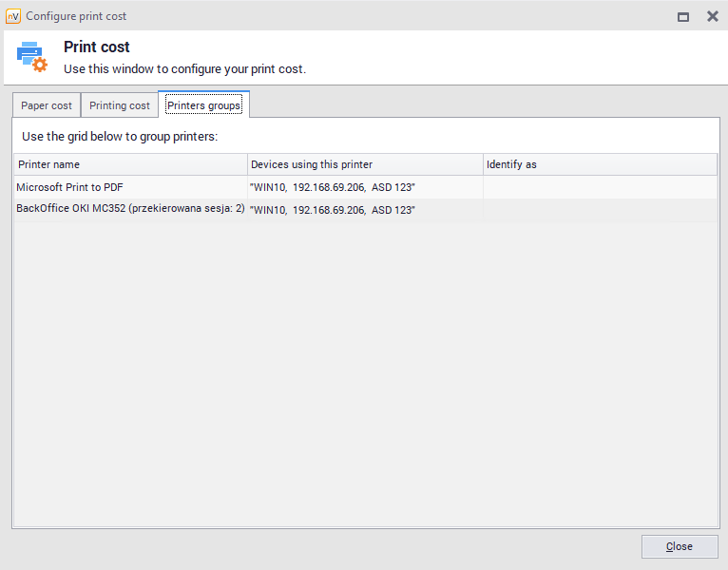Viewport: 728px width, 570px height.
Task: Open the Printing cost tab
Action: click(x=120, y=105)
